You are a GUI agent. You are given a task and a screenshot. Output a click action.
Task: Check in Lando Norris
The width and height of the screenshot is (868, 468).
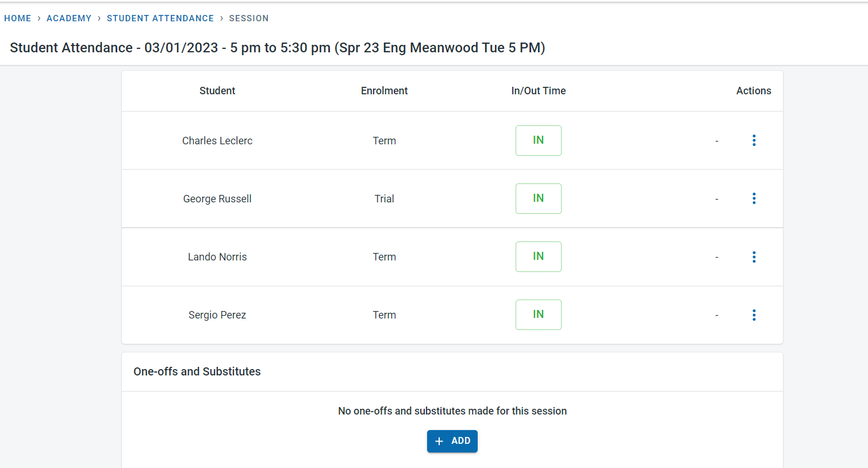pyautogui.click(x=538, y=256)
